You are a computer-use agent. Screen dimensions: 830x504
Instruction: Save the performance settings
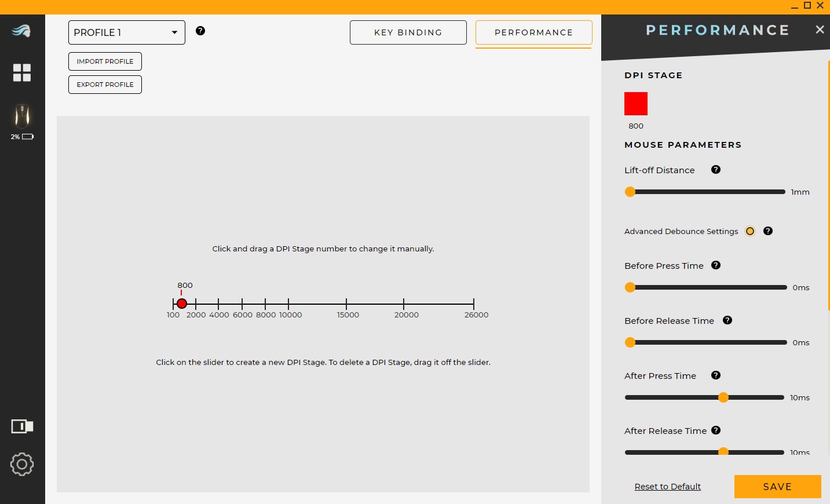[777, 487]
